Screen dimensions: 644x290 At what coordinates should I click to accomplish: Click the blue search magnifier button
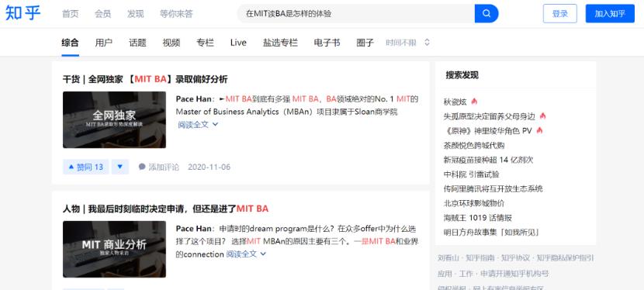(486, 13)
